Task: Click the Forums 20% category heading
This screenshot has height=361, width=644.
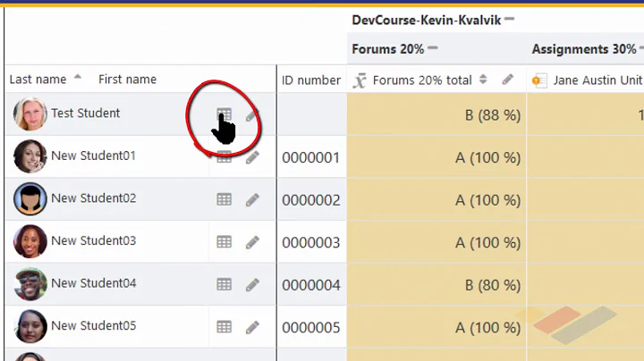Action: [387, 49]
